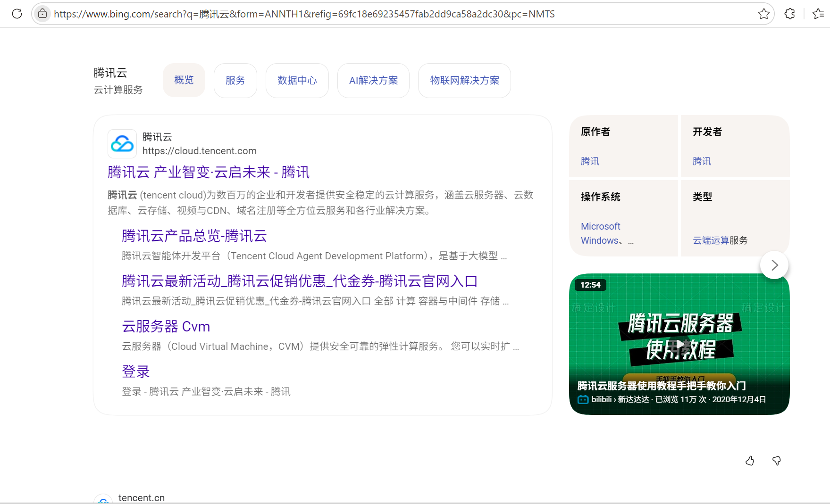Click the tencent.cn result site name
The width and height of the screenshot is (830, 504).
pos(142,498)
